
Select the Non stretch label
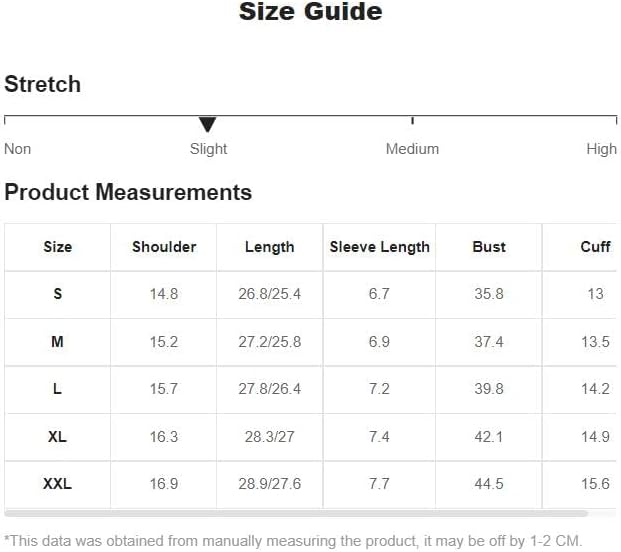pyautogui.click(x=17, y=149)
